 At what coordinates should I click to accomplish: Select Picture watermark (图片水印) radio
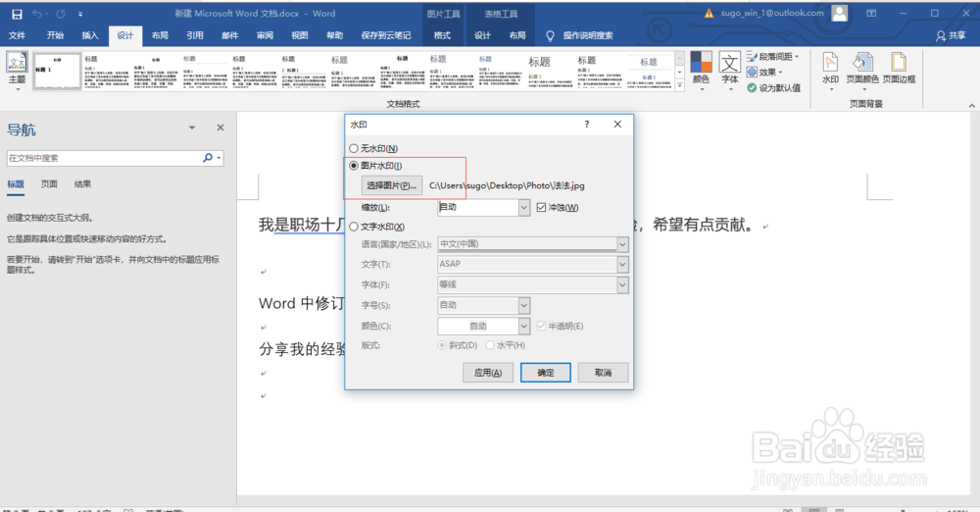pos(354,165)
